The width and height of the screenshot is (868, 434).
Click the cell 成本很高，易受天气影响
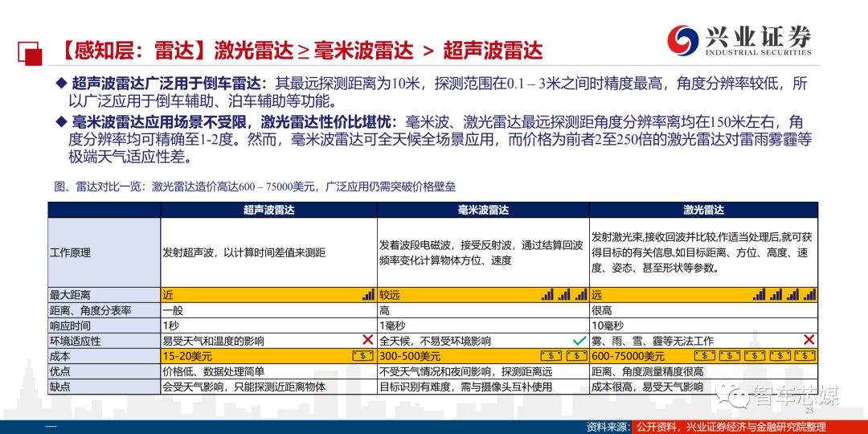tap(703, 387)
